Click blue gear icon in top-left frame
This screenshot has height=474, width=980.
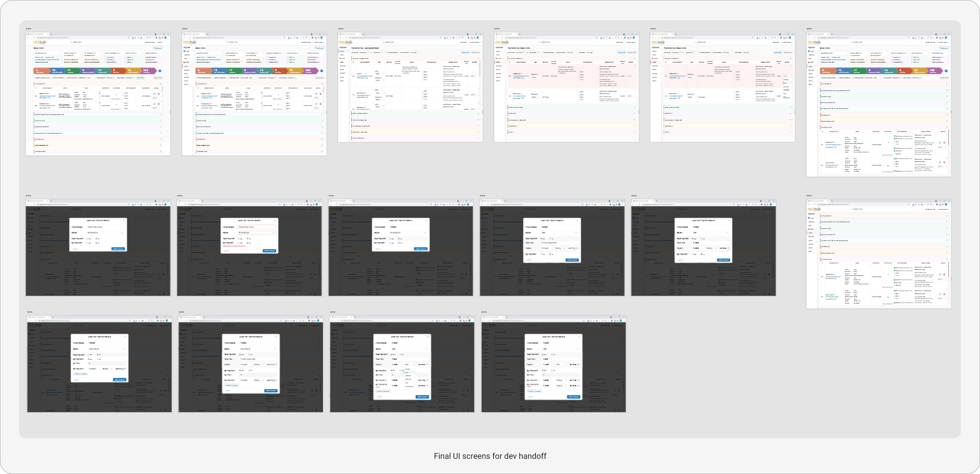(160, 71)
